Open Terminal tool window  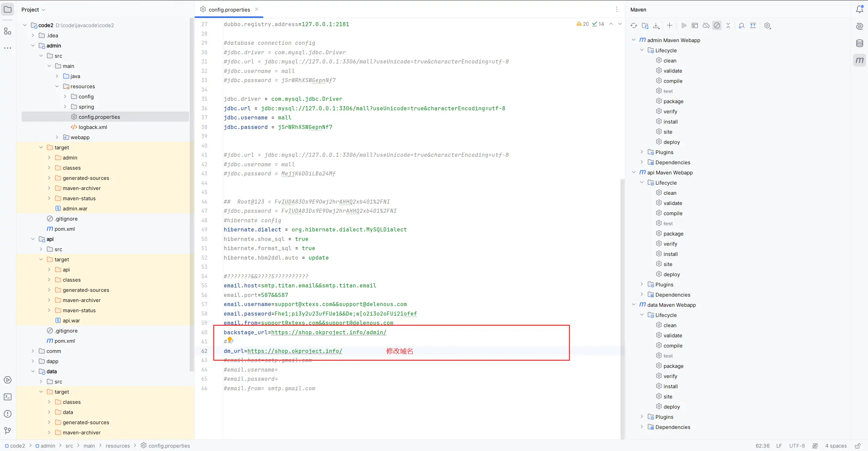[7, 397]
